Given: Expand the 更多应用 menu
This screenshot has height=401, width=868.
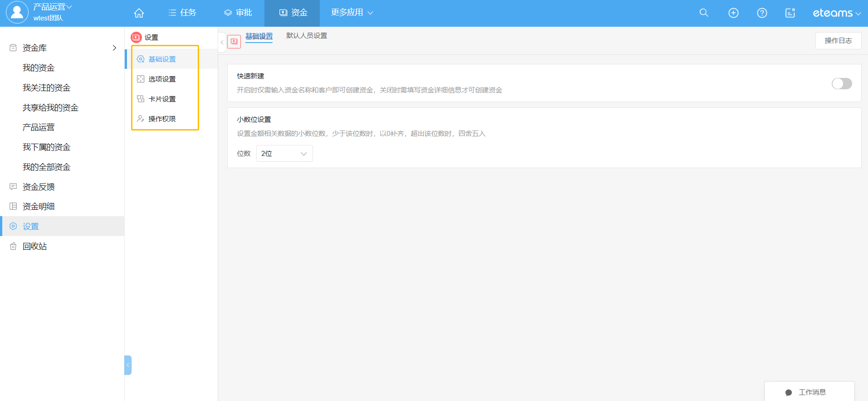Looking at the screenshot, I should click(x=351, y=13).
